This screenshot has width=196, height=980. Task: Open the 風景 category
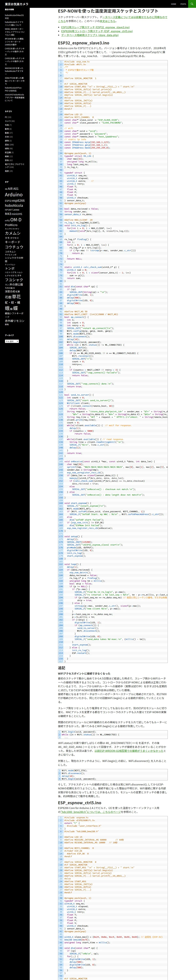(7, 171)
